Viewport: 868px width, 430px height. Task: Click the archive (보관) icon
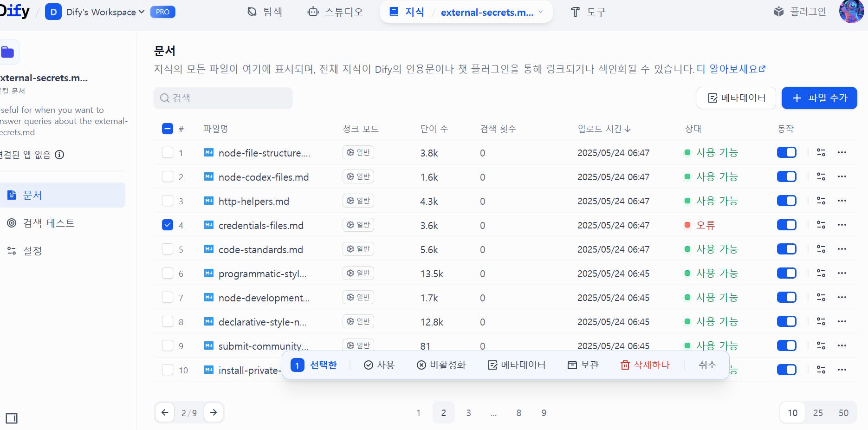572,365
